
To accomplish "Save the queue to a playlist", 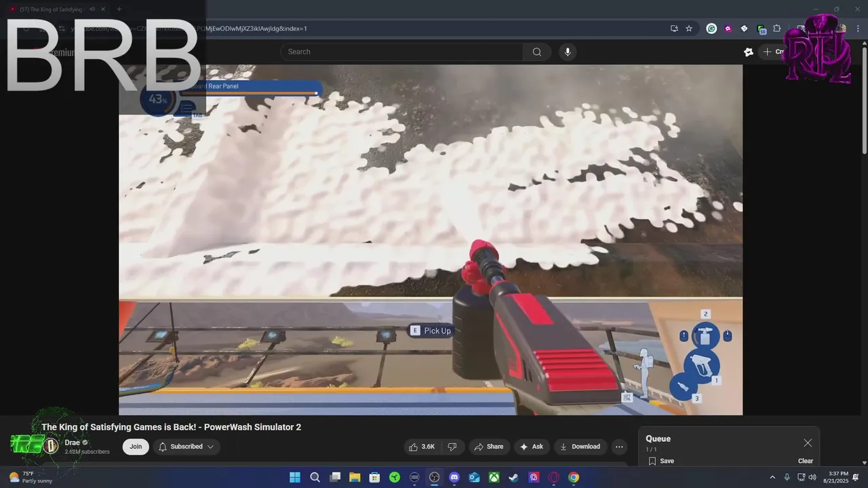I will [661, 461].
